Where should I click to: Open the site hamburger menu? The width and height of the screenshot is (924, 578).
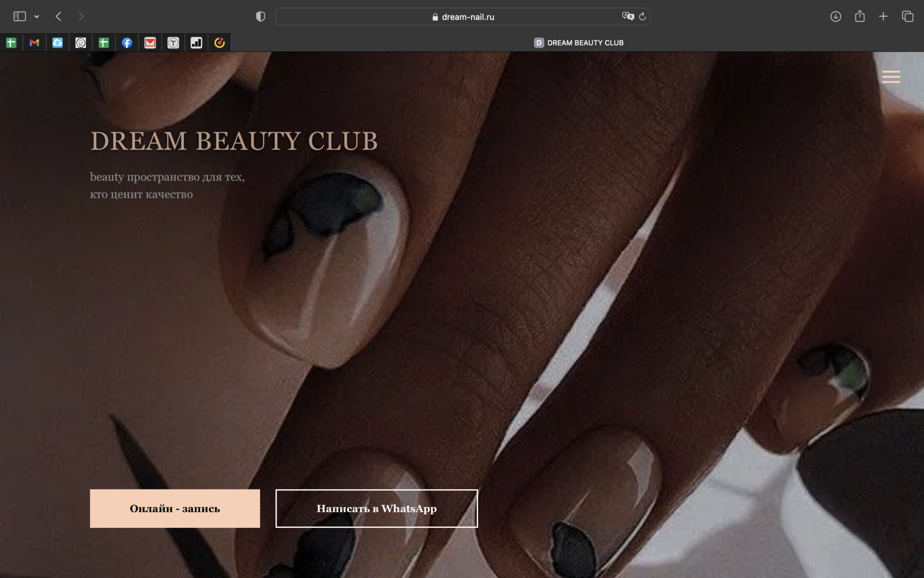tap(891, 76)
